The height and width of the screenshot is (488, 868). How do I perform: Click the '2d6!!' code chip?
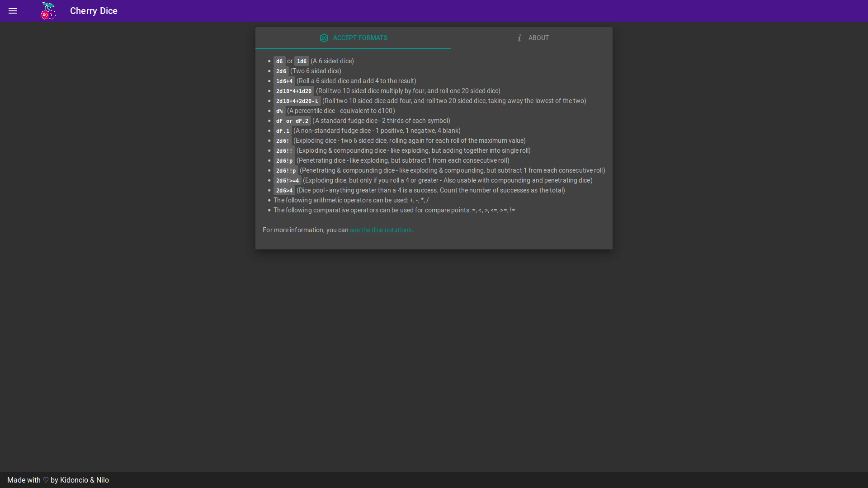tap(284, 150)
